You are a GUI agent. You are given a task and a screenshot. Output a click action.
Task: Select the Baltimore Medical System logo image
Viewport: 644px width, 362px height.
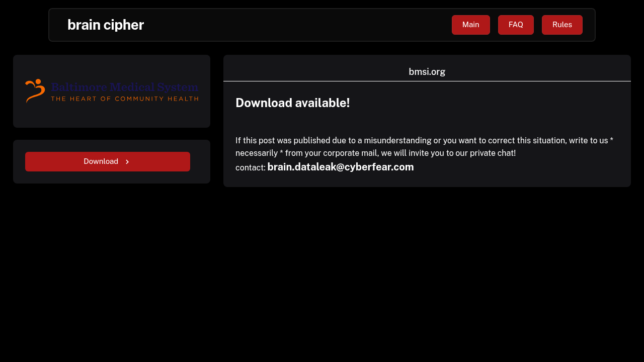pos(112,91)
